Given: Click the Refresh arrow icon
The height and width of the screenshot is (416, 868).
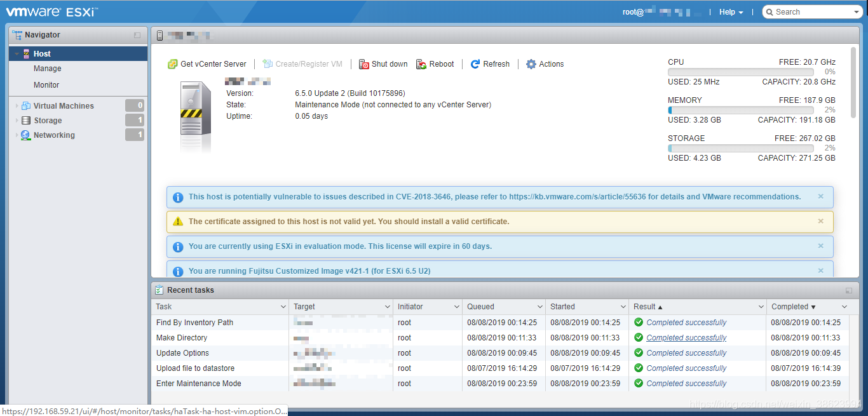Looking at the screenshot, I should 475,64.
